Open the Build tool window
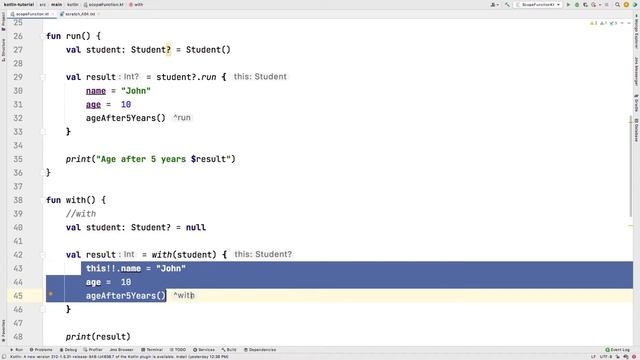This screenshot has height=360, width=640. point(229,350)
